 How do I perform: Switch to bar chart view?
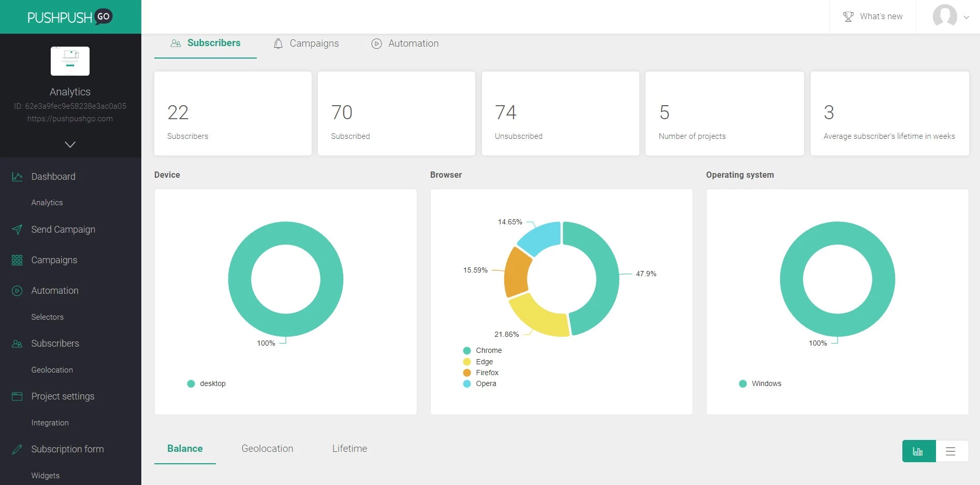point(919,451)
